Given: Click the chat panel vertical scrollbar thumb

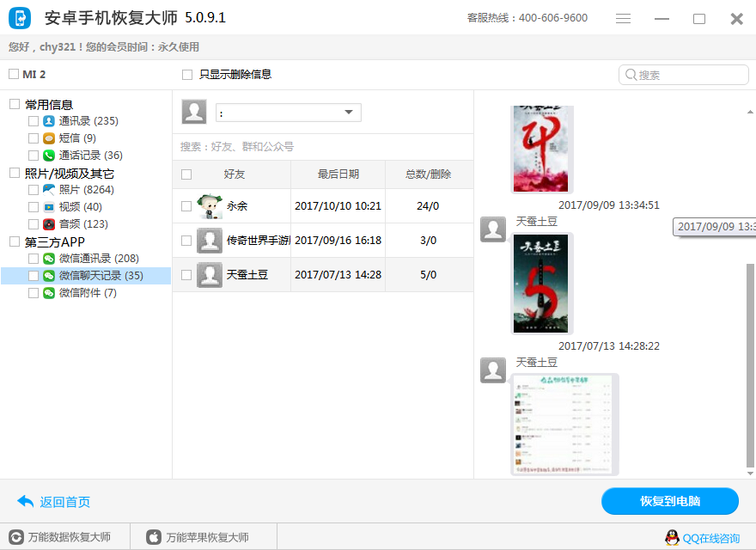Looking at the screenshot, I should tap(750, 365).
